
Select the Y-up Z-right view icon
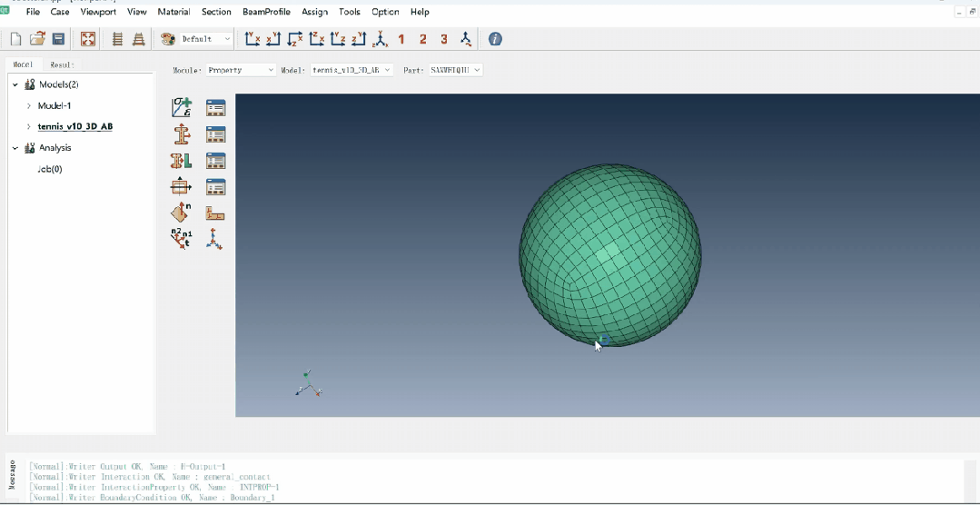click(338, 39)
